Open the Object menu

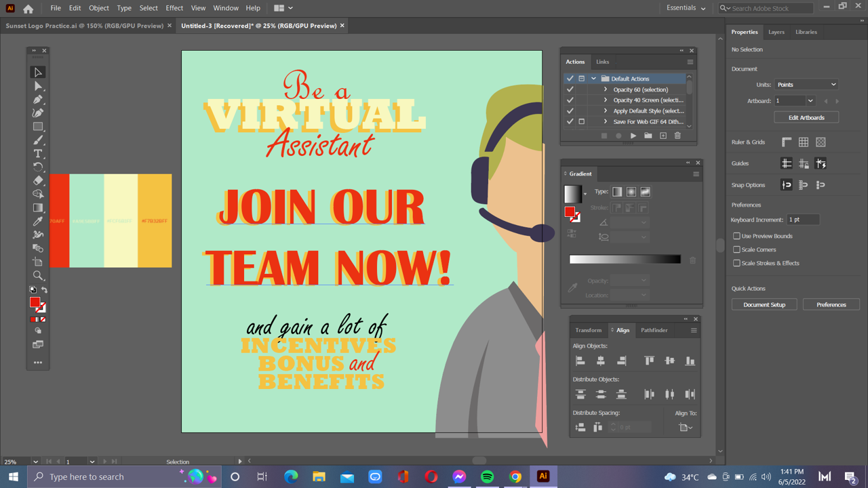(98, 8)
